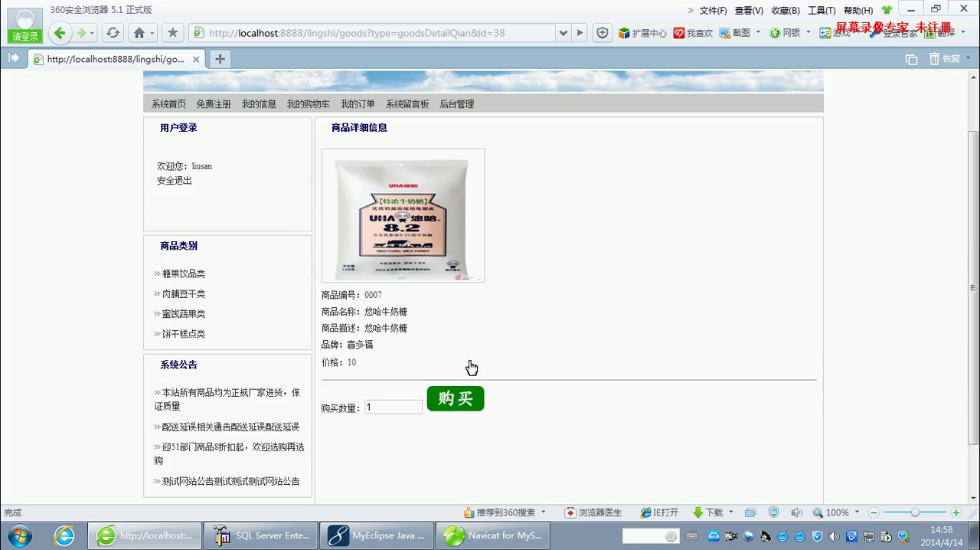Open the address bar history dropdown
Image resolution: width=980 pixels, height=550 pixels.
[563, 33]
